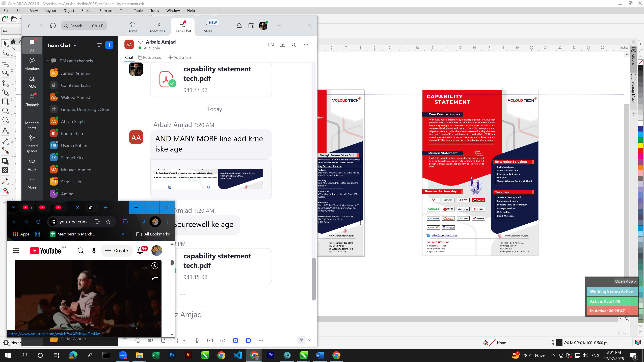Collapse DMs and channels section
644x362 pixels.
[x=48, y=61]
